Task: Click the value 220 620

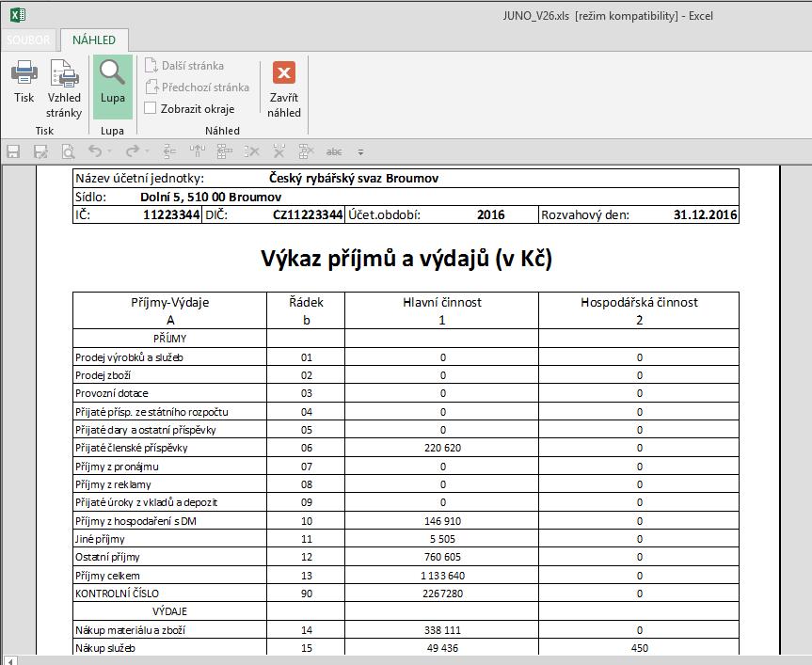Action: [443, 448]
